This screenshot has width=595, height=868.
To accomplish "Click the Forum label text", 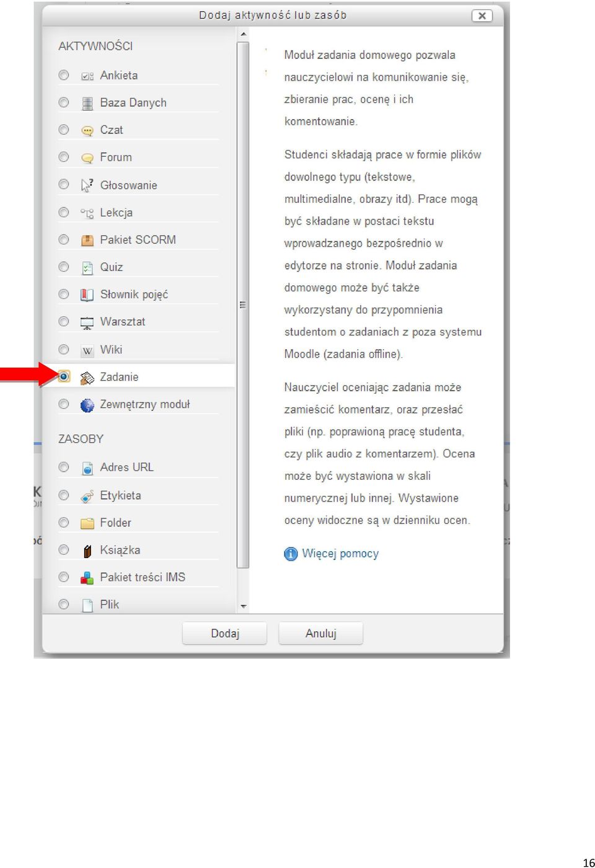I will tap(116, 157).
